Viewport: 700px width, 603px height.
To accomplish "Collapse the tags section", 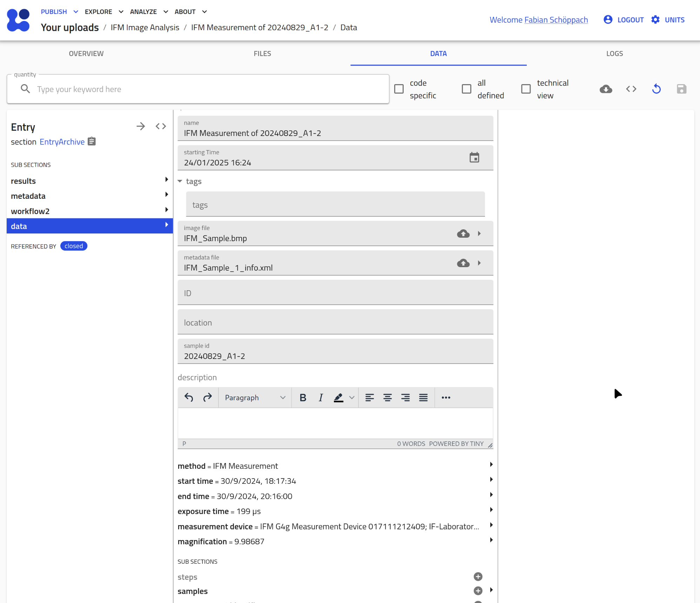I will click(x=180, y=181).
